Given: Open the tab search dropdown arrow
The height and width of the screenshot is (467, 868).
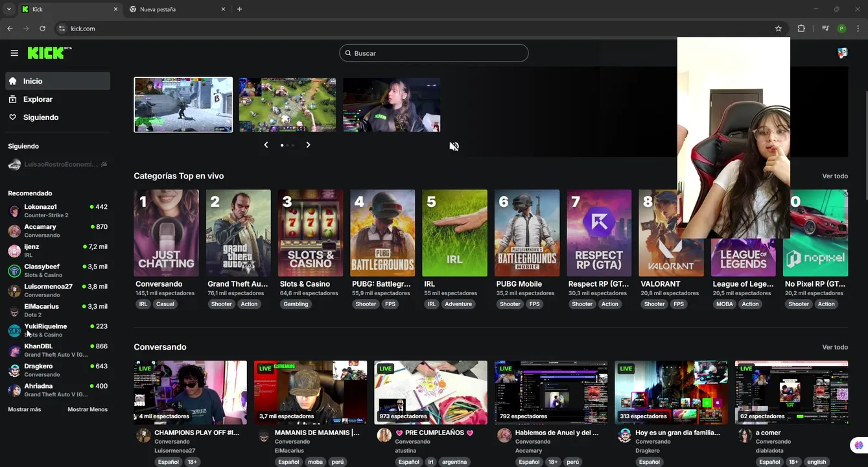Looking at the screenshot, I should 8,9.
